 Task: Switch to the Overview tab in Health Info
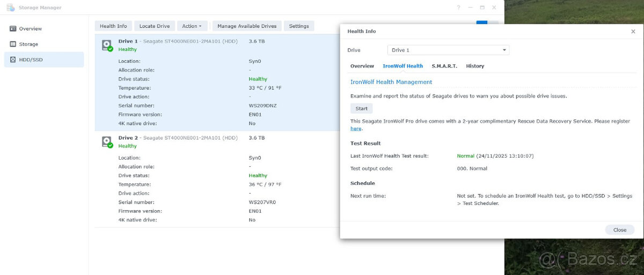(362, 66)
